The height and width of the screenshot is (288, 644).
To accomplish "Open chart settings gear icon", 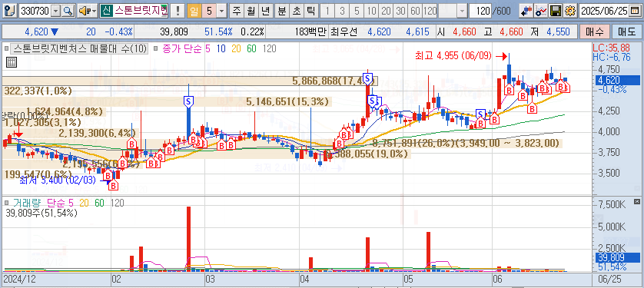I will [570, 11].
